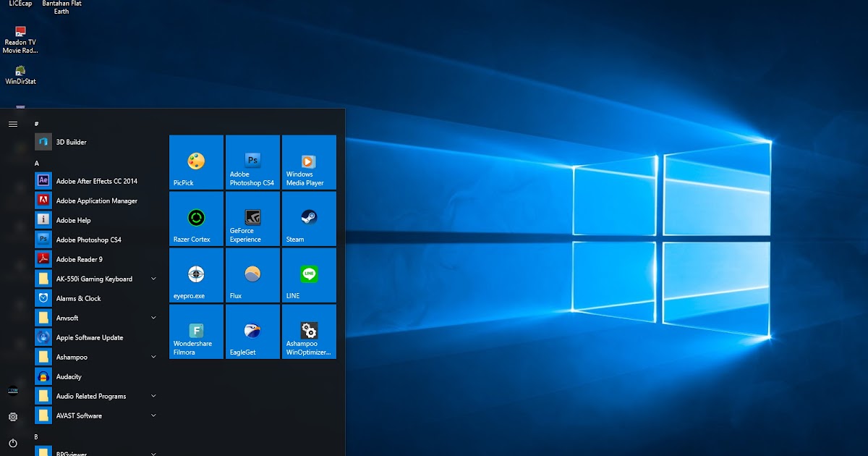Screen dimensions: 868x456
Task: Open the 'Audio Related Programs' folder label
Action: (x=91, y=396)
